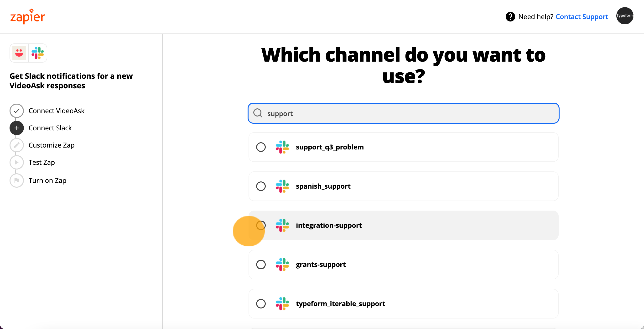Click the help question mark icon
The height and width of the screenshot is (329, 644).
tap(510, 17)
